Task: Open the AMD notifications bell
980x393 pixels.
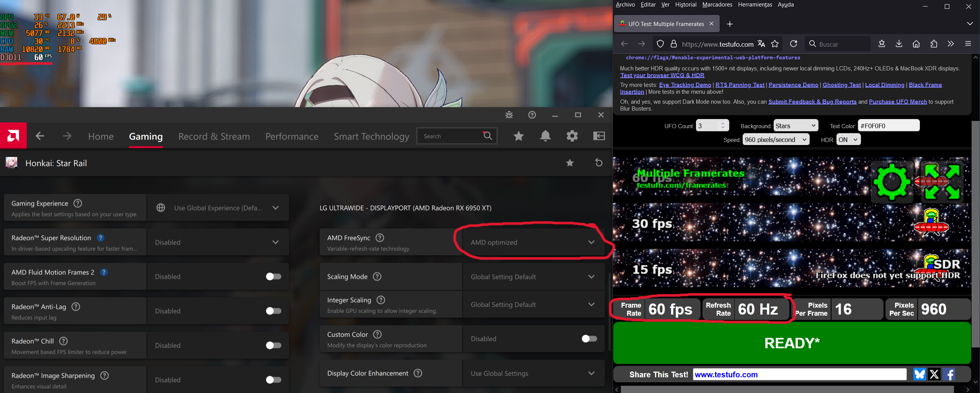Action: [x=545, y=136]
